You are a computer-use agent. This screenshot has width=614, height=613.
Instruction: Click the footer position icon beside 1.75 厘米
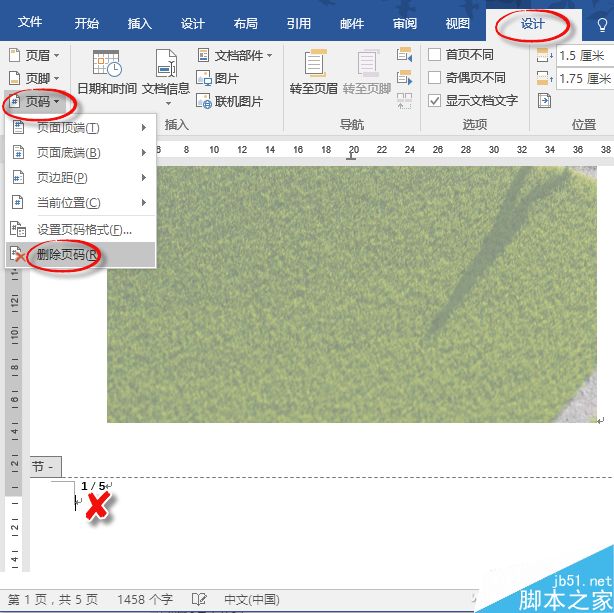pos(544,78)
